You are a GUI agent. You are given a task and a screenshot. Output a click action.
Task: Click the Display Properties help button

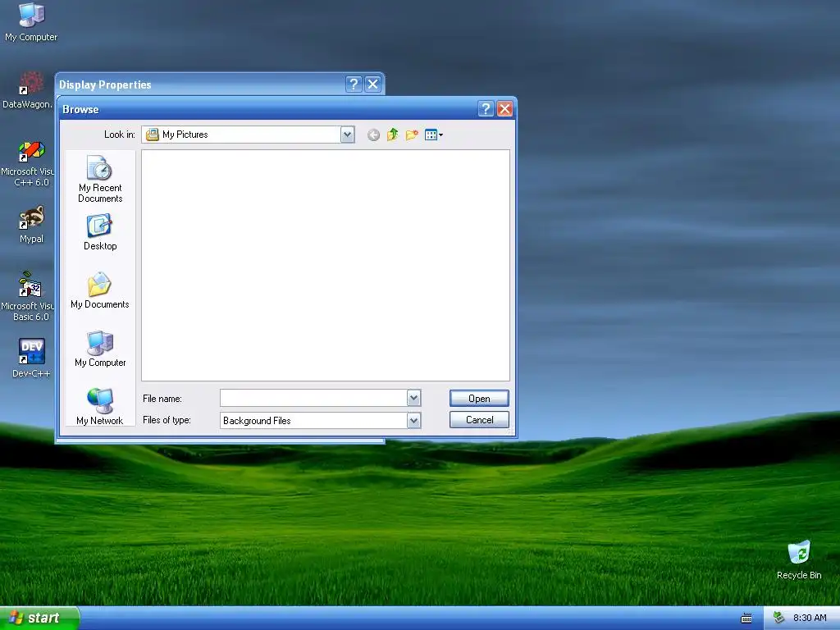coord(354,84)
